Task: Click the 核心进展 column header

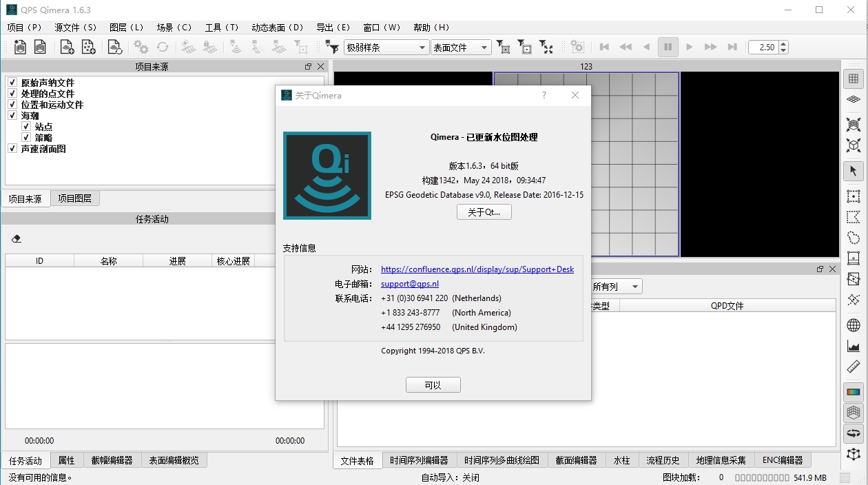Action: 234,261
